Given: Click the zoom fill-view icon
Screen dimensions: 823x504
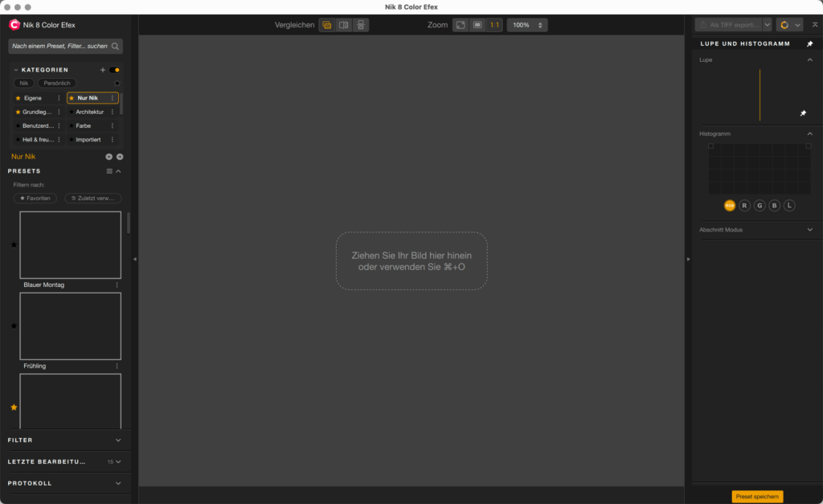Looking at the screenshot, I should (477, 25).
